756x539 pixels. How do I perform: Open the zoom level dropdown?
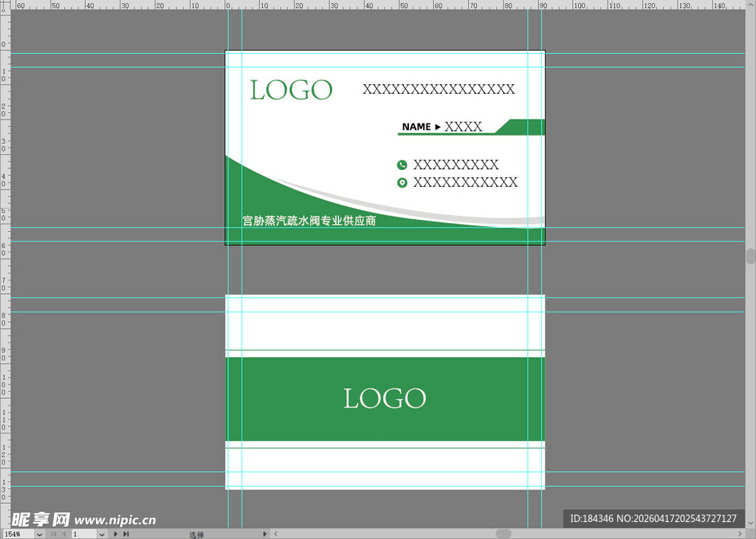39,534
